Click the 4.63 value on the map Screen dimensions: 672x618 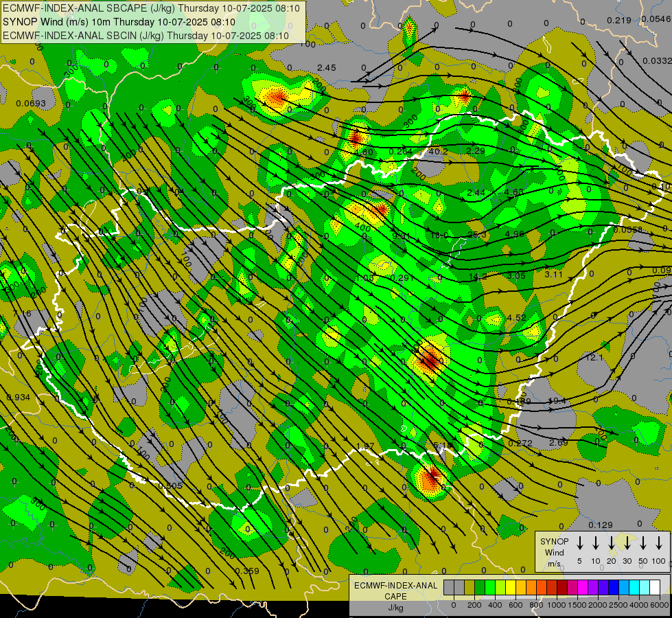click(x=514, y=192)
